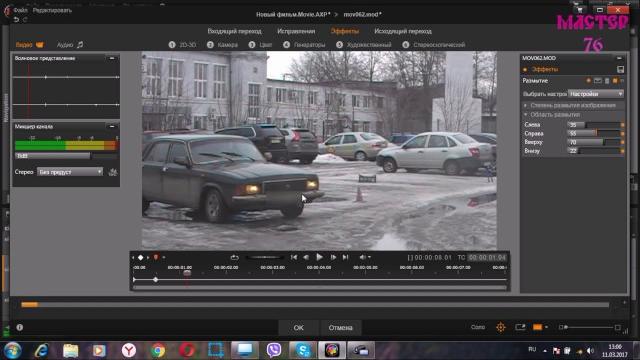Open the Настройки preset dropdown
This screenshot has height=360, width=640.
[x=596, y=94]
